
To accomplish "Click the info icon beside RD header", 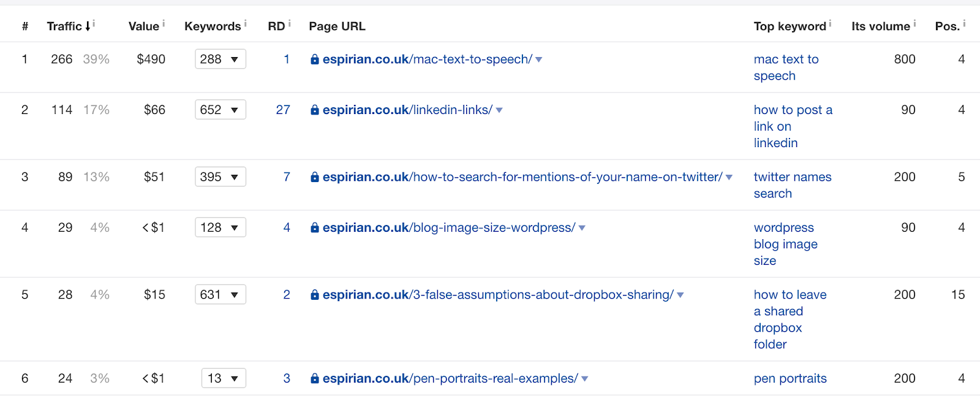I will tap(290, 23).
